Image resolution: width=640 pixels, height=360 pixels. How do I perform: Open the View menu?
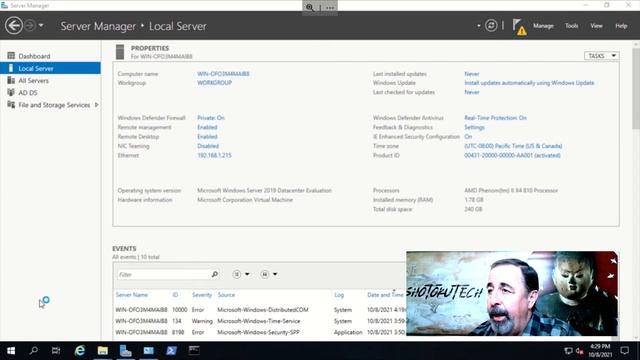click(x=596, y=26)
